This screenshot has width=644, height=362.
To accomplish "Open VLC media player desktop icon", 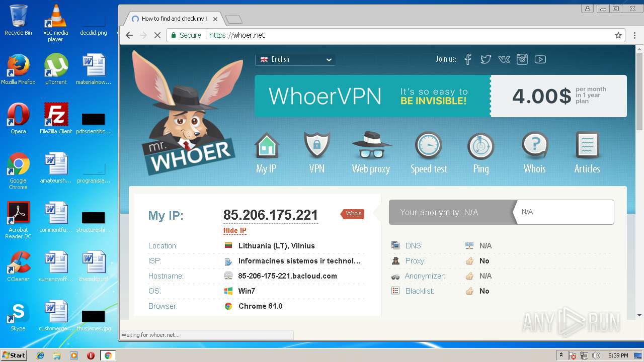I will [x=55, y=23].
